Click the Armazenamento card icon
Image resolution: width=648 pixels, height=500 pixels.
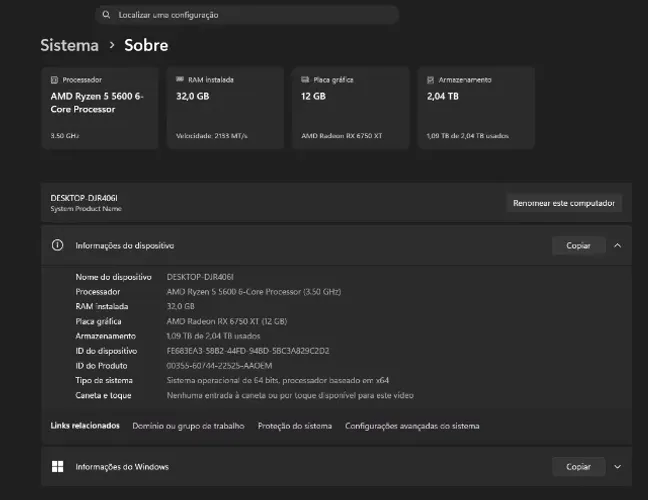(430, 80)
